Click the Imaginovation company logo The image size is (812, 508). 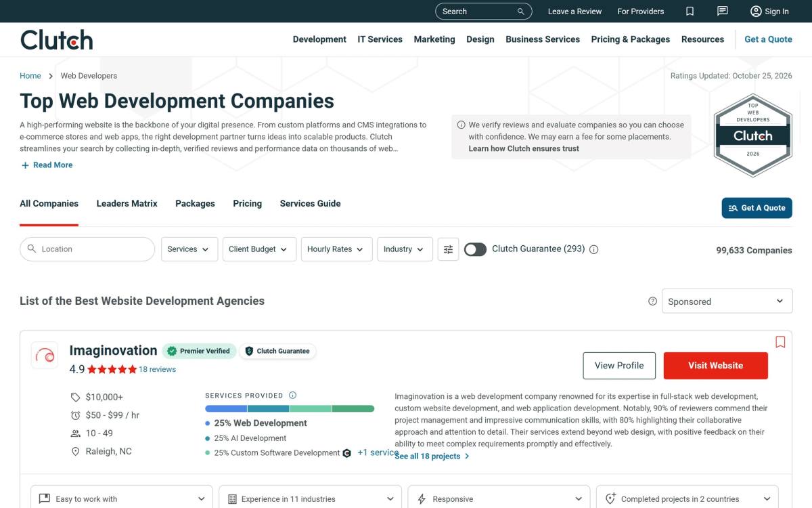(x=45, y=355)
